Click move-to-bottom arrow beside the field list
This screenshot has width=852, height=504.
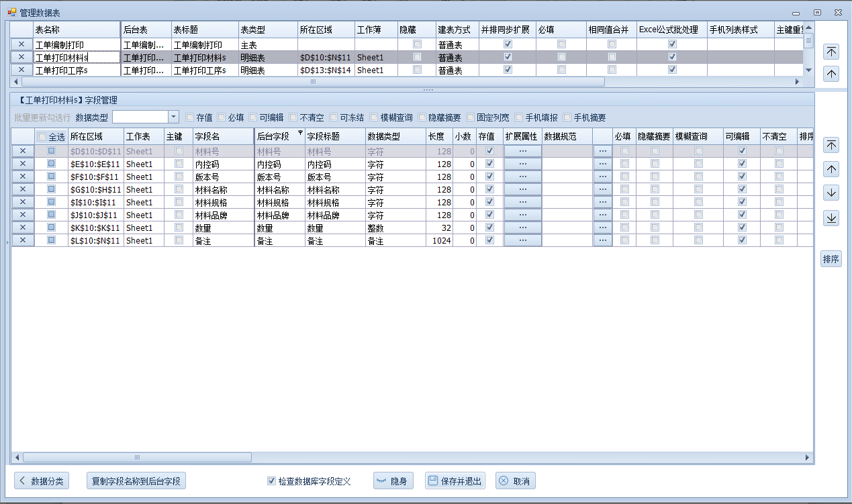coord(831,218)
